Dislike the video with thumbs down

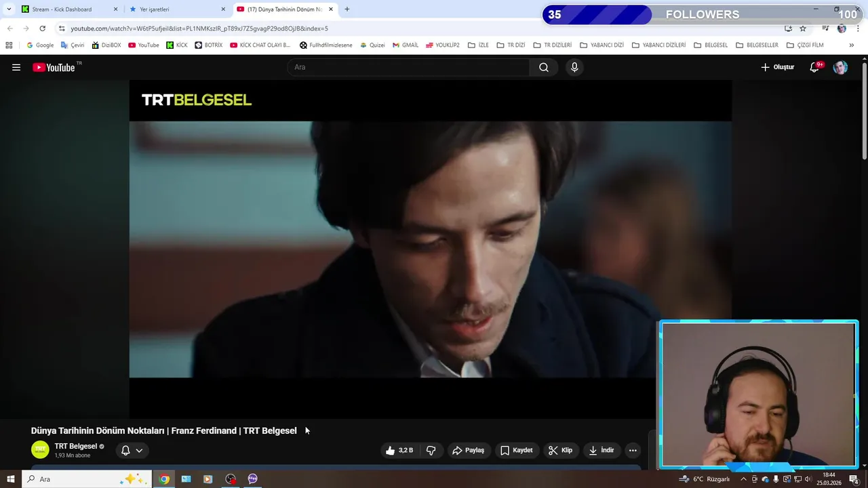tap(431, 450)
